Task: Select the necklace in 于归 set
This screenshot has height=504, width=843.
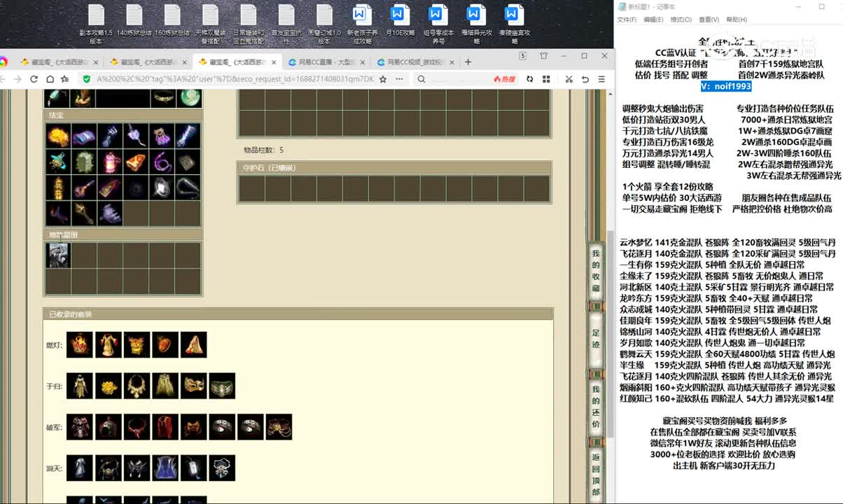Action: (137, 386)
